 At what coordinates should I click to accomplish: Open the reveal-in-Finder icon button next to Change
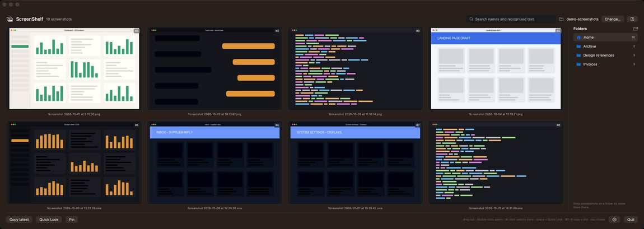(x=632, y=19)
